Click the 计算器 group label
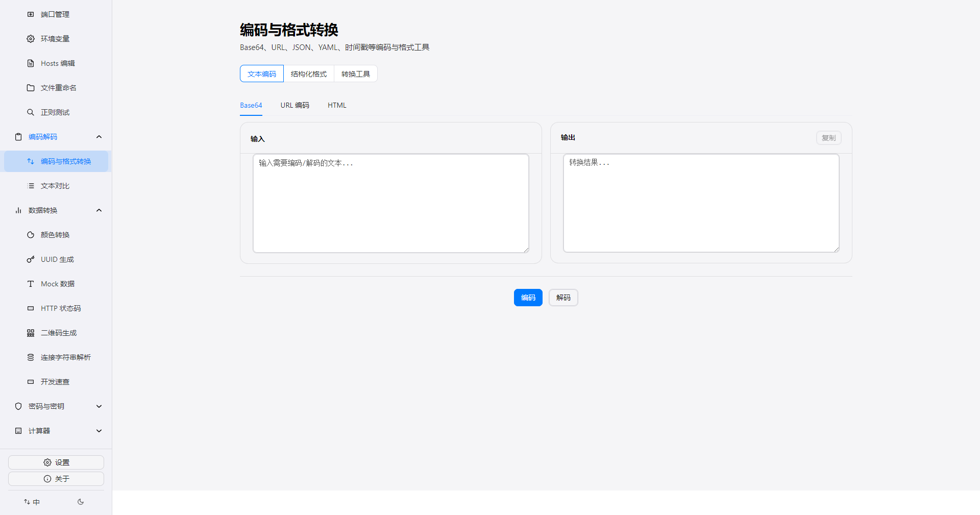This screenshot has width=980, height=515. coord(39,431)
